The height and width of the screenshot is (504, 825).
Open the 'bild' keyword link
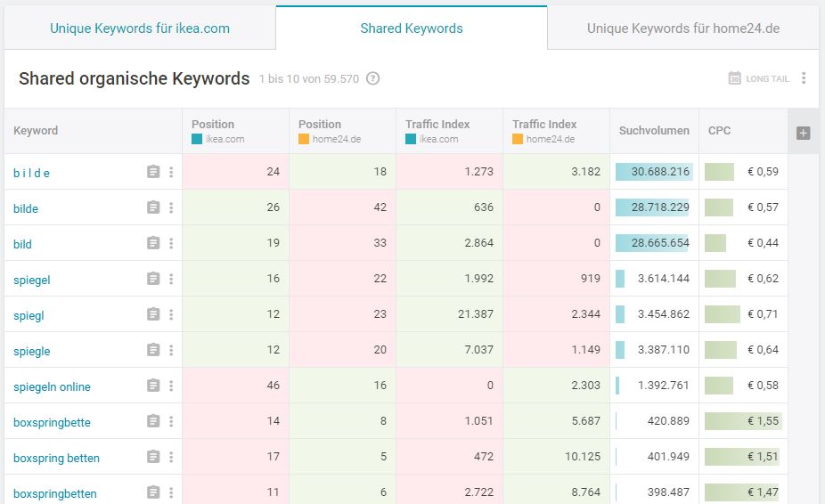click(22, 244)
